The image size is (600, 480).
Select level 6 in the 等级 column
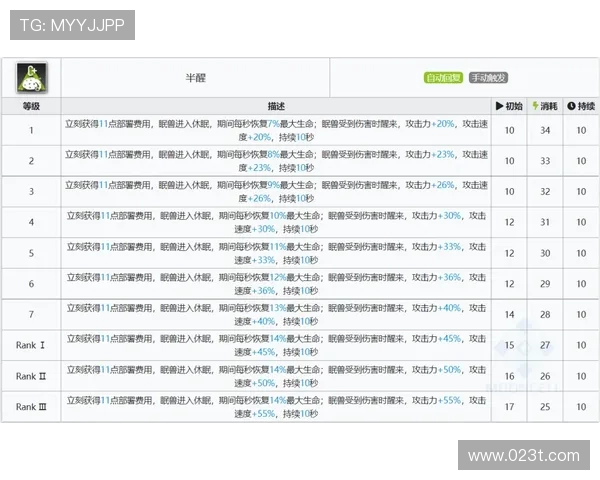point(31,284)
